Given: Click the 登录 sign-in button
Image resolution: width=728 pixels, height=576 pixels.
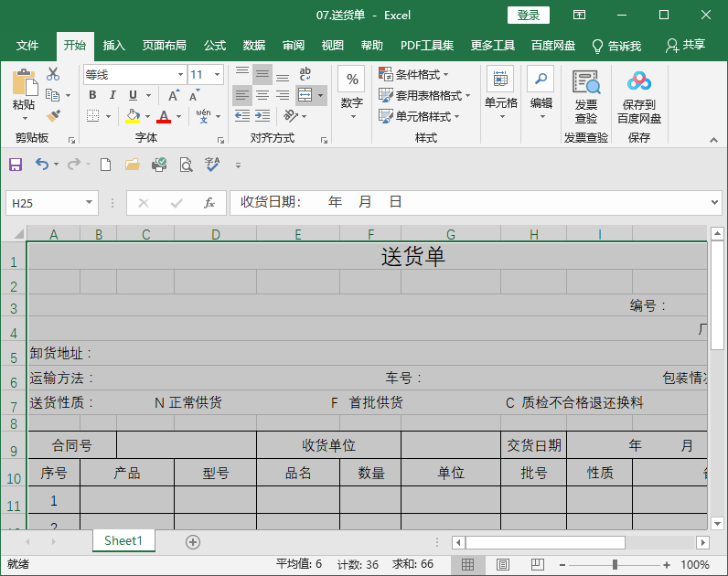Looking at the screenshot, I should 529,16.
